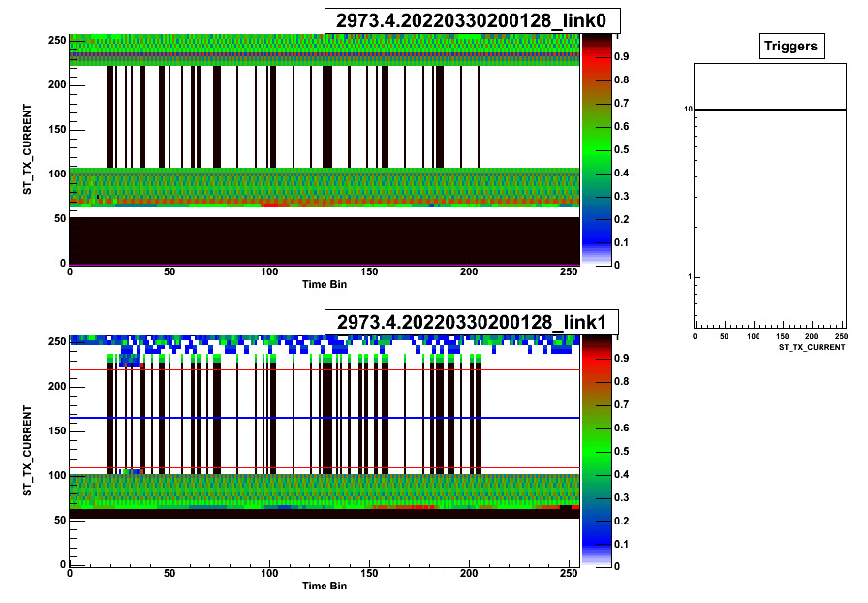Click the color palette bar of link0 plot
Viewport: 868px width, 603px height.
point(597,149)
